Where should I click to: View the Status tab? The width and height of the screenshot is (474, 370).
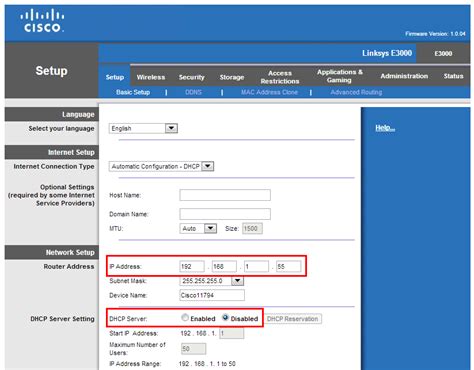click(x=453, y=76)
